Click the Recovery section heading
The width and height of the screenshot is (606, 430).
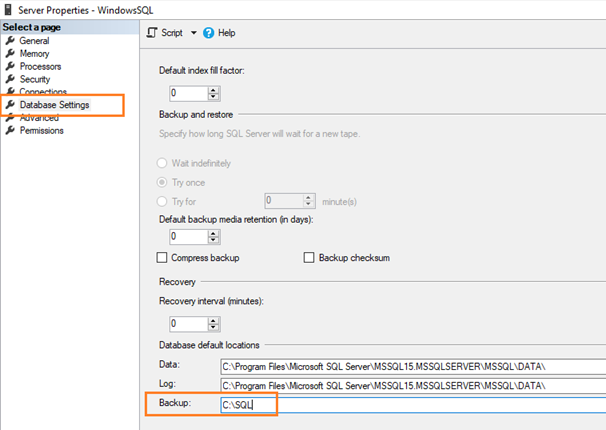177,282
